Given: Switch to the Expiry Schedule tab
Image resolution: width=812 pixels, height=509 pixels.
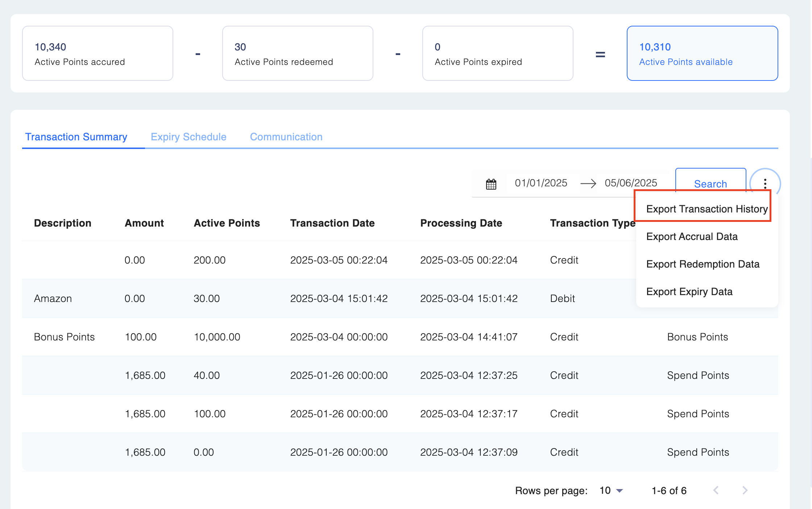Looking at the screenshot, I should click(x=188, y=137).
